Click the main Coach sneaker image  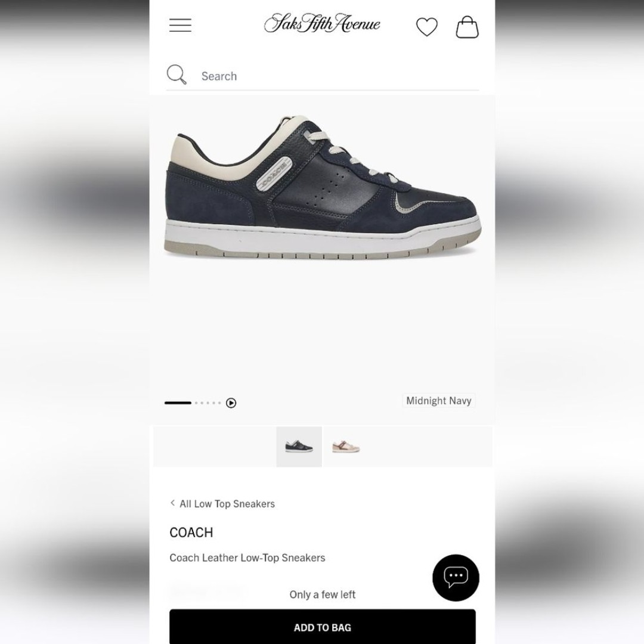click(x=323, y=188)
